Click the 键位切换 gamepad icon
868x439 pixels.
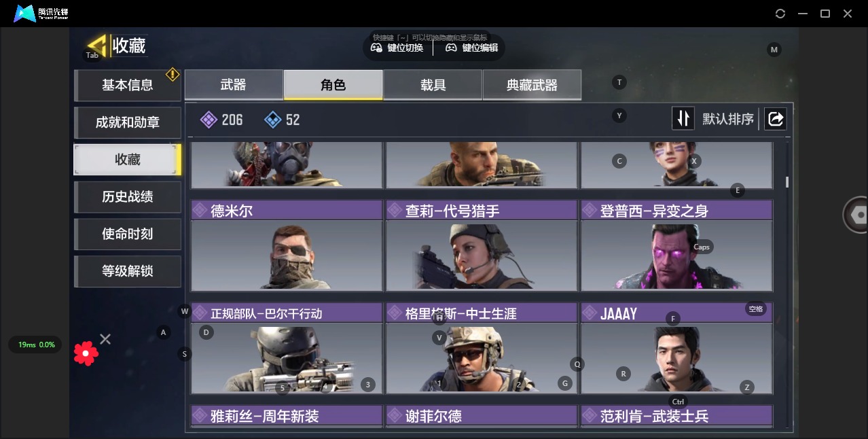(x=376, y=48)
